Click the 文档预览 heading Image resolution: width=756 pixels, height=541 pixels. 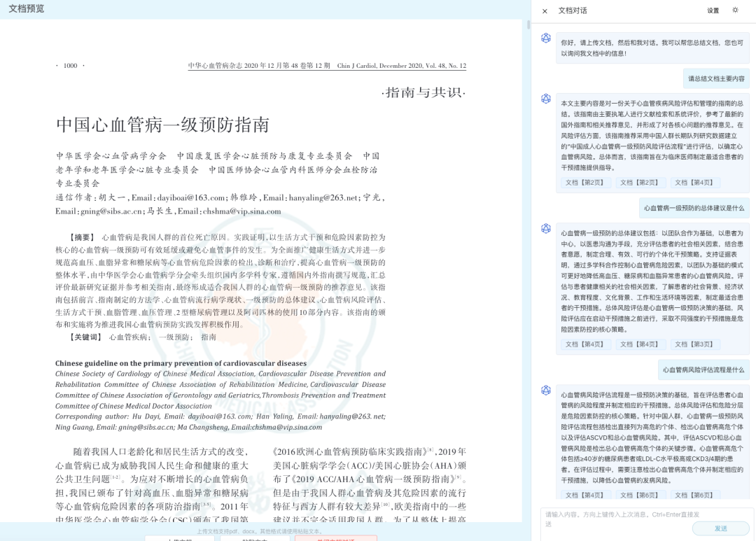[26, 8]
